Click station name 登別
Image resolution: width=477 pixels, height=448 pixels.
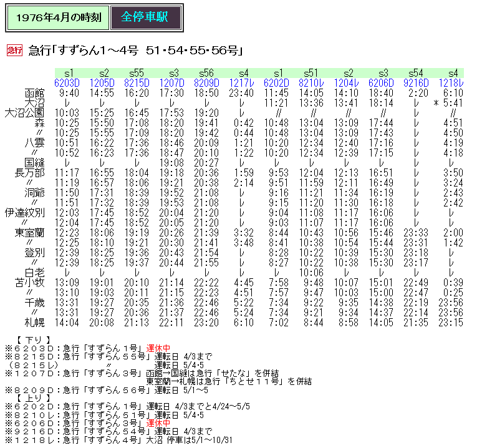point(34,253)
